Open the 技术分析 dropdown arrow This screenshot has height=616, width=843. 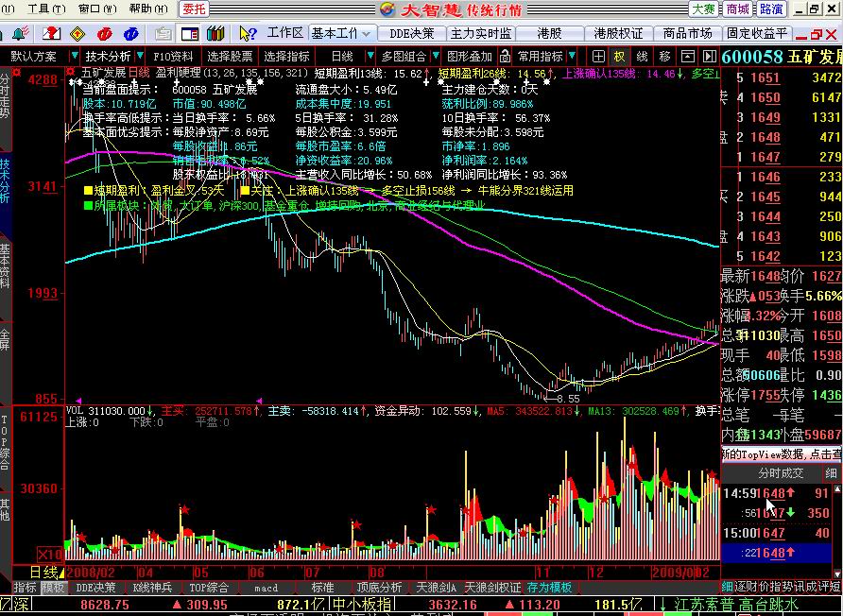pos(140,56)
